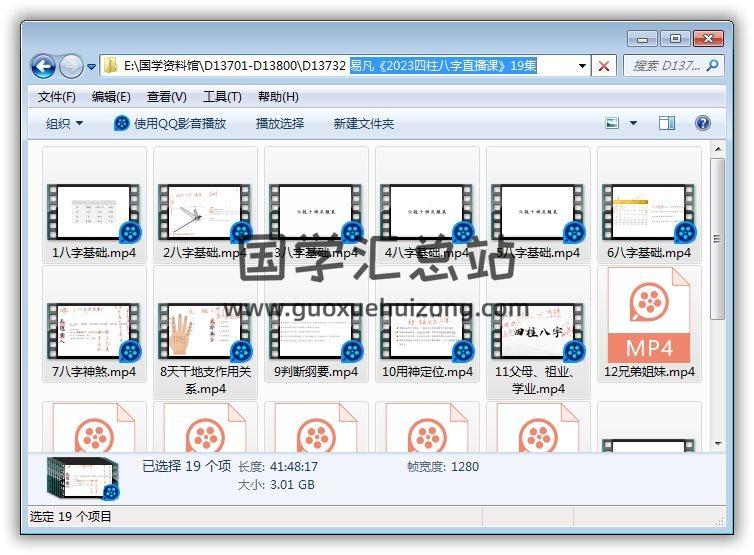Select the 8天干地支作用关系.mp4 thumbnail
Image resolution: width=754 pixels, height=555 pixels.
204,332
